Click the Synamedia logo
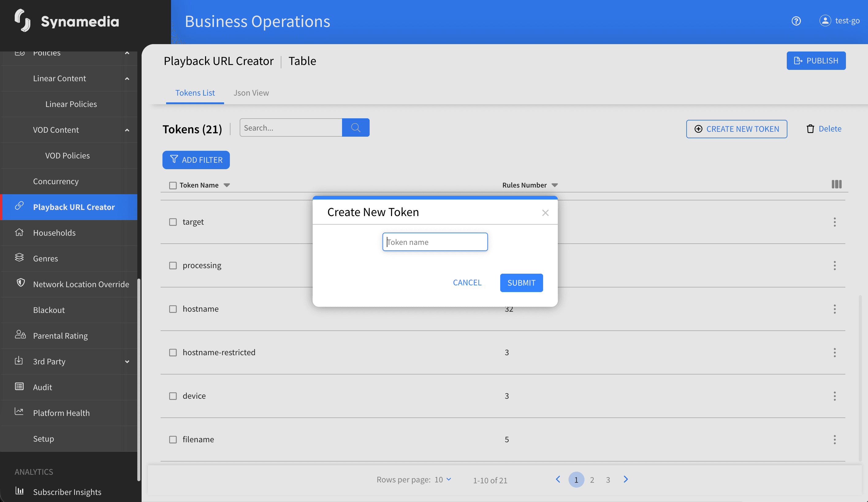Image resolution: width=868 pixels, height=502 pixels. 67,21
